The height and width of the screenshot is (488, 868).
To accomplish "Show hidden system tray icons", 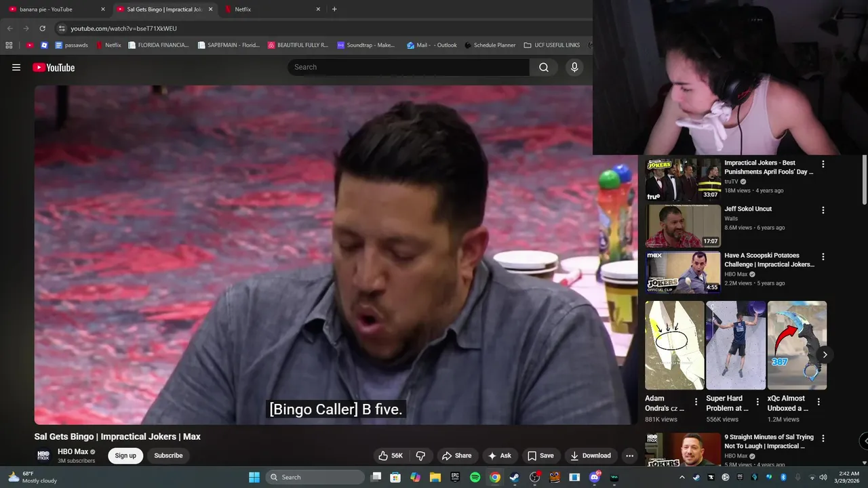I will [x=682, y=477].
